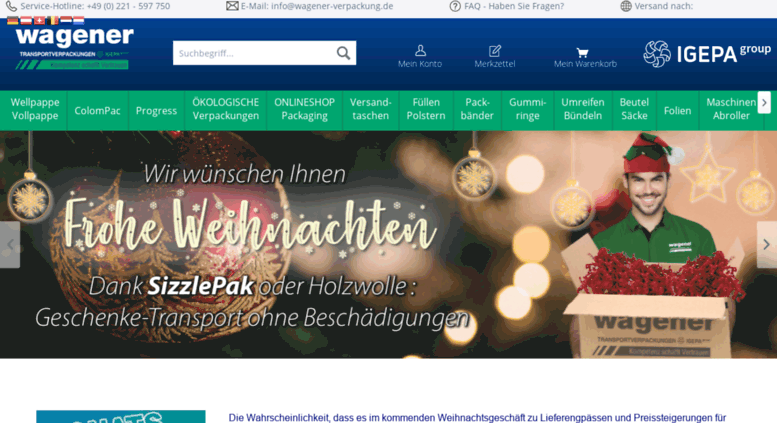This screenshot has height=423, width=777.
Task: Click Versand nach label
Action: click(664, 6)
